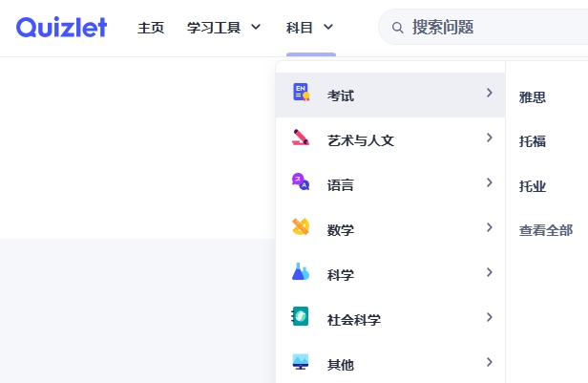
Task: Go to 主页 in the navigation bar
Action: pos(151,28)
